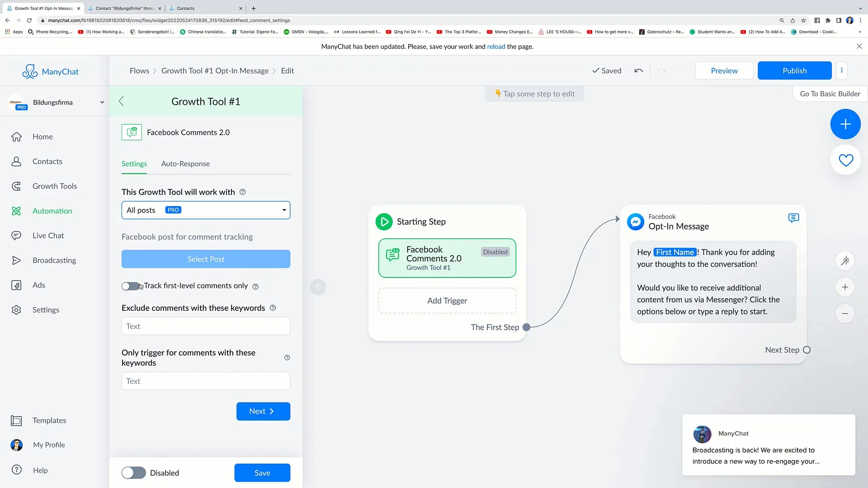
Task: Click the add step plus icon on canvas
Action: (845, 124)
